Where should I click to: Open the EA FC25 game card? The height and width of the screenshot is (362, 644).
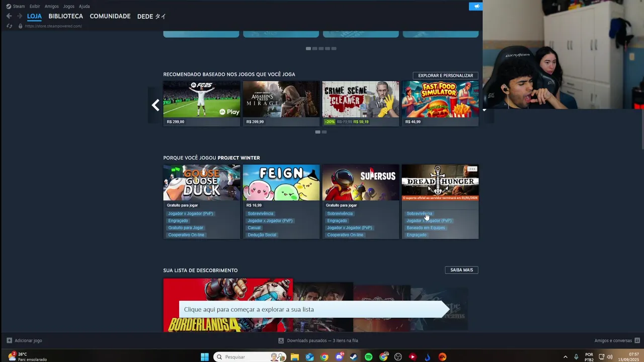click(x=201, y=104)
